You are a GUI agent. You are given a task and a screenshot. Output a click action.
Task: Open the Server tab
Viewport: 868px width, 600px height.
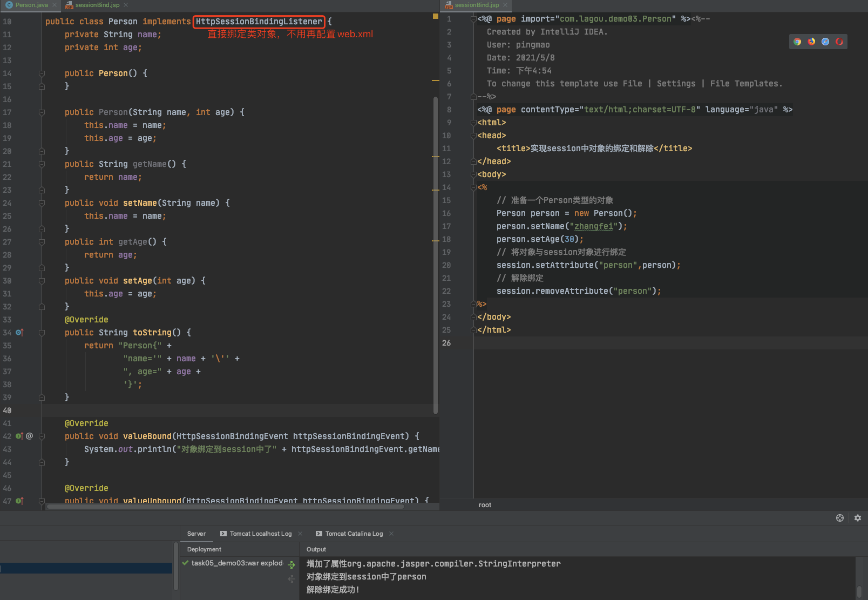tap(196, 534)
